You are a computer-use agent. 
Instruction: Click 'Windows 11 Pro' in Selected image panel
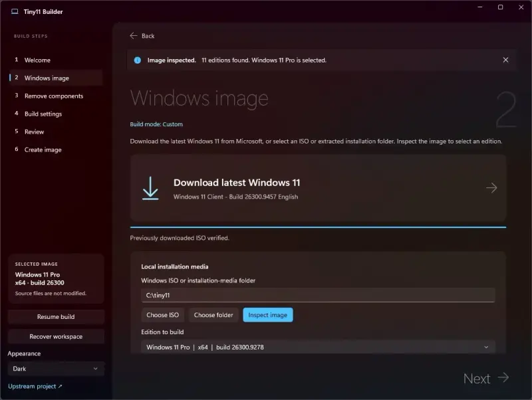(37, 274)
